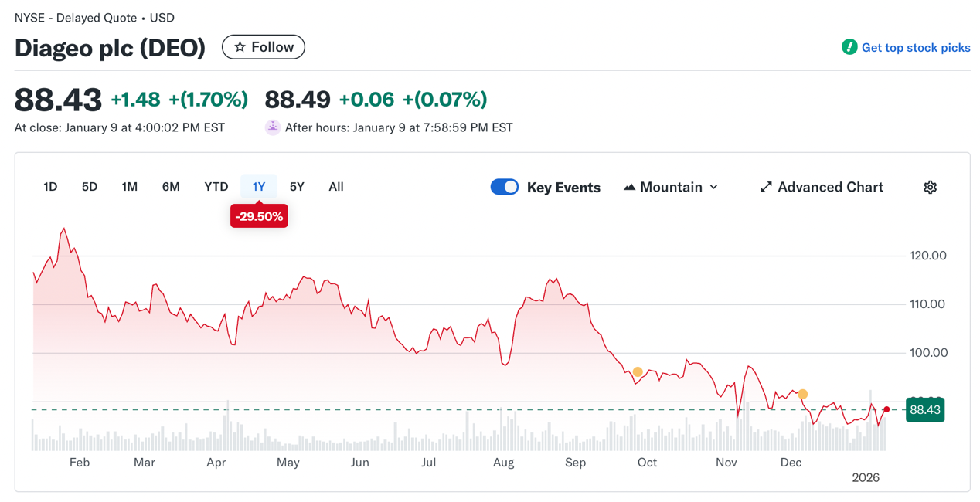Click the key event marker near October
Screen dimensions: 980x502
pyautogui.click(x=638, y=372)
